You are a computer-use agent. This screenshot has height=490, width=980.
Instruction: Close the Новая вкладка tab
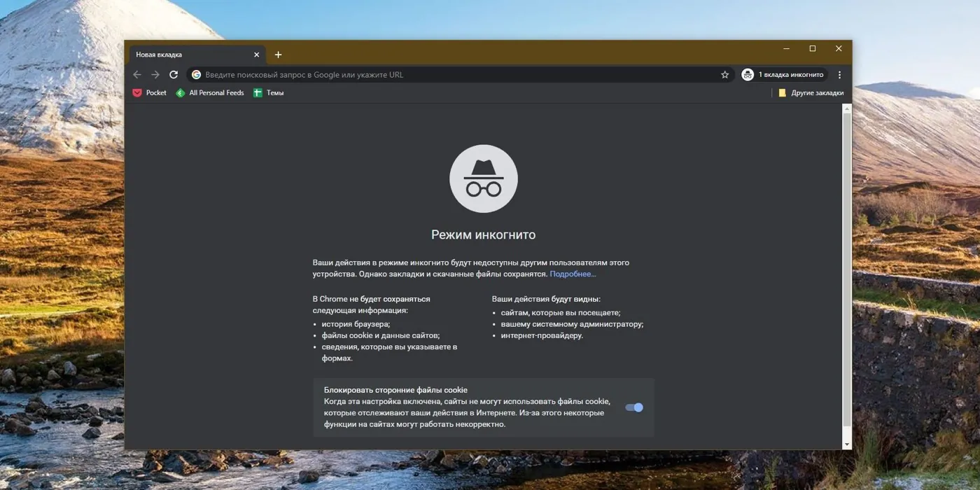click(256, 55)
